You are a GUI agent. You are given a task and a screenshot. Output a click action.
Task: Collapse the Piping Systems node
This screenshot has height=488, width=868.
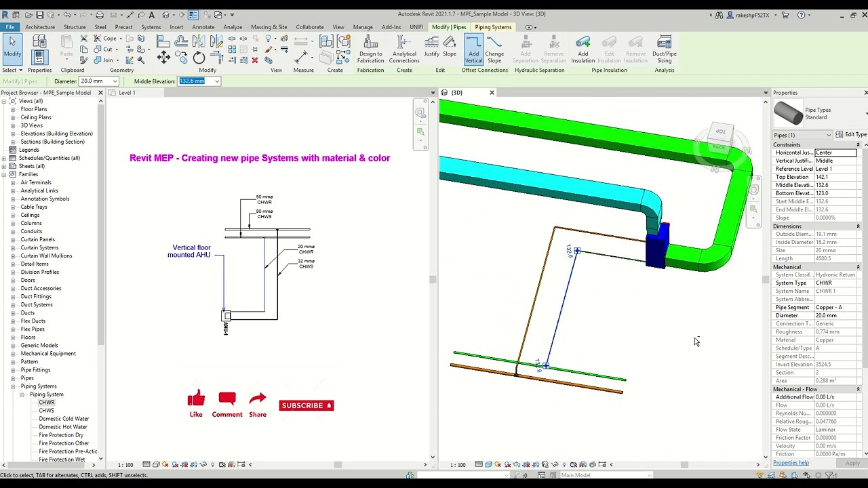coord(13,386)
